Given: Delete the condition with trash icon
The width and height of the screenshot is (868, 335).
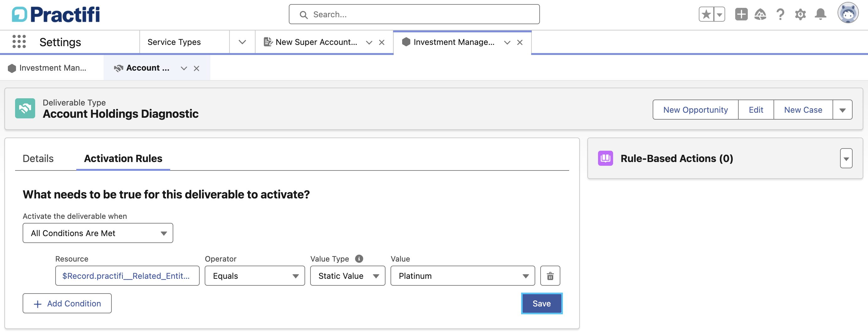Looking at the screenshot, I should [x=550, y=276].
